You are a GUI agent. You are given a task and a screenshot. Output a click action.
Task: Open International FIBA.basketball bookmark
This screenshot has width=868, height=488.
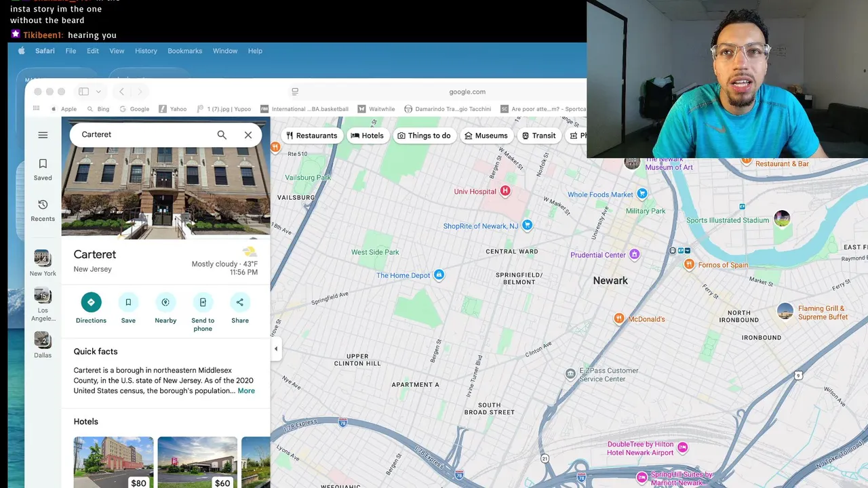304,108
